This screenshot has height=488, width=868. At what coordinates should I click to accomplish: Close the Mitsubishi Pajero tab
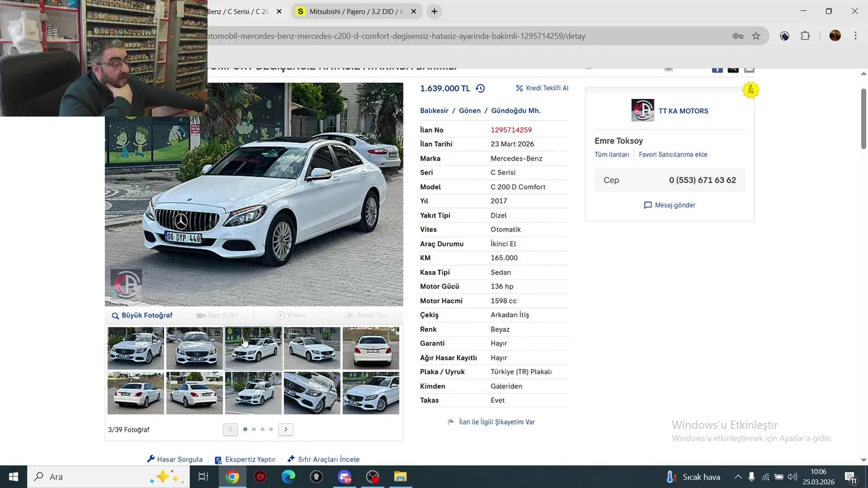pos(414,12)
